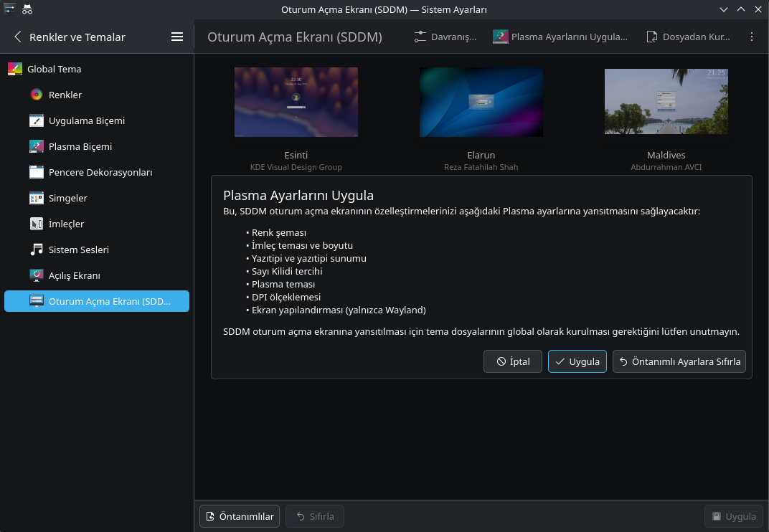The width and height of the screenshot is (769, 532).
Task: Click the incognito-style icon in title bar
Action: tap(27, 9)
